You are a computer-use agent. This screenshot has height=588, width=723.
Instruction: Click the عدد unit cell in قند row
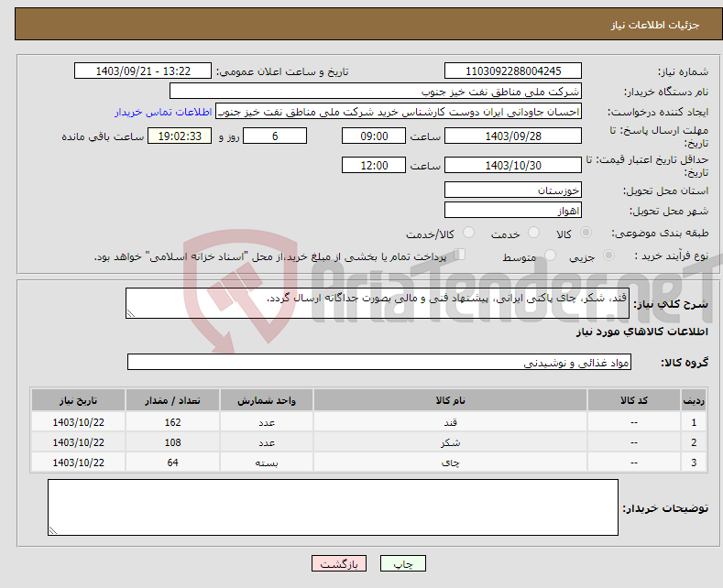click(267, 422)
